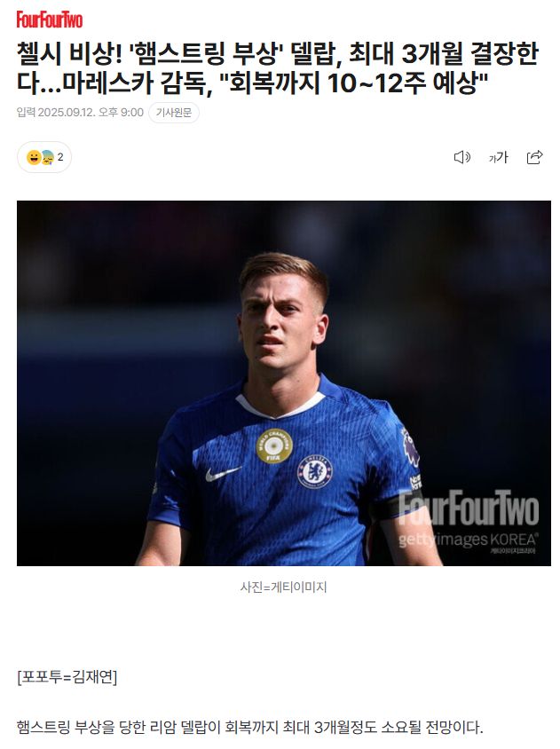560x749 pixels.
Task: Click the gold FIFA World Champions badge
Action: tap(274, 445)
